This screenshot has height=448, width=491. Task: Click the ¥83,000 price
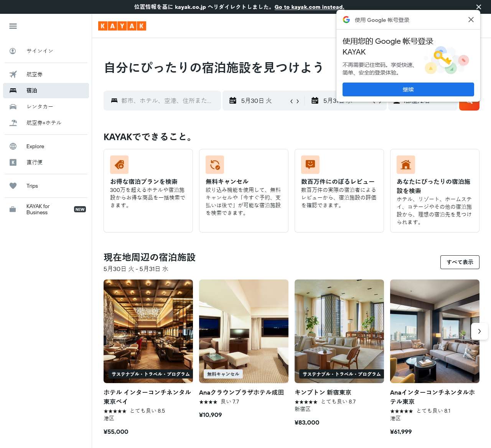[307, 422]
